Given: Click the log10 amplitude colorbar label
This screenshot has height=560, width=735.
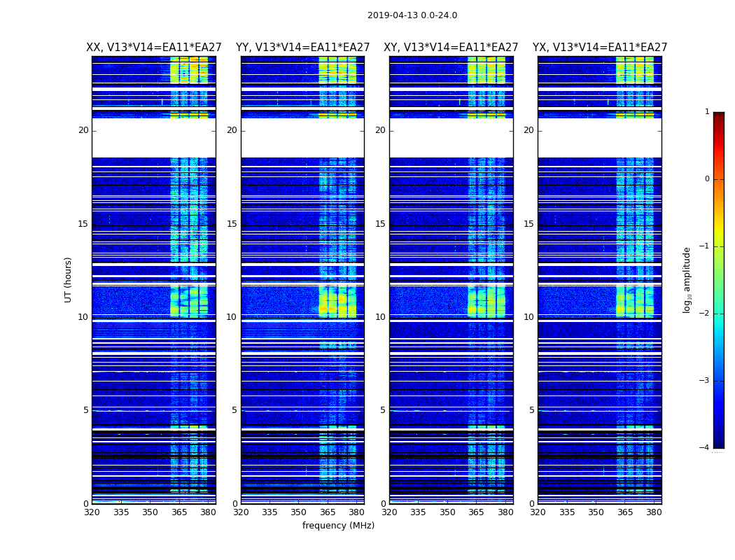Looking at the screenshot, I should 687,279.
